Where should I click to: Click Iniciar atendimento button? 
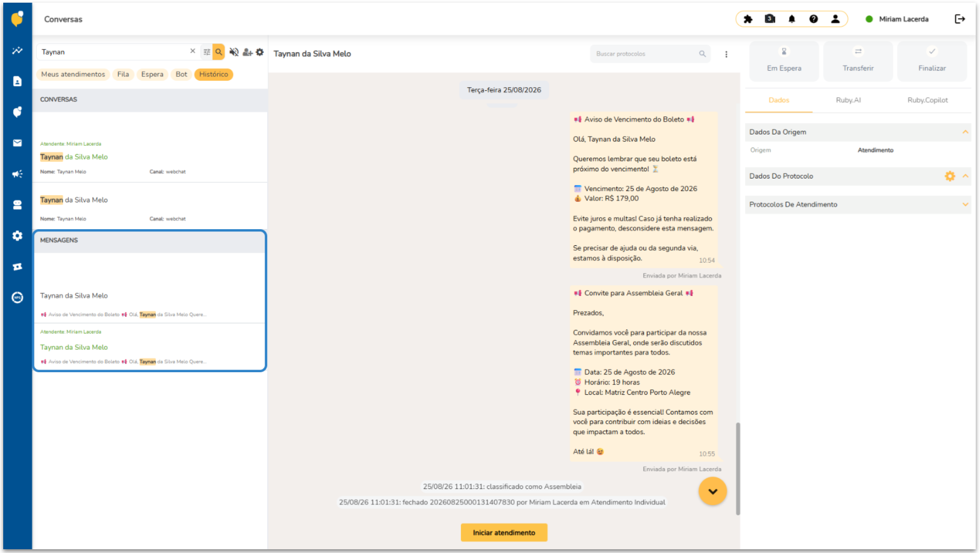[504, 533]
